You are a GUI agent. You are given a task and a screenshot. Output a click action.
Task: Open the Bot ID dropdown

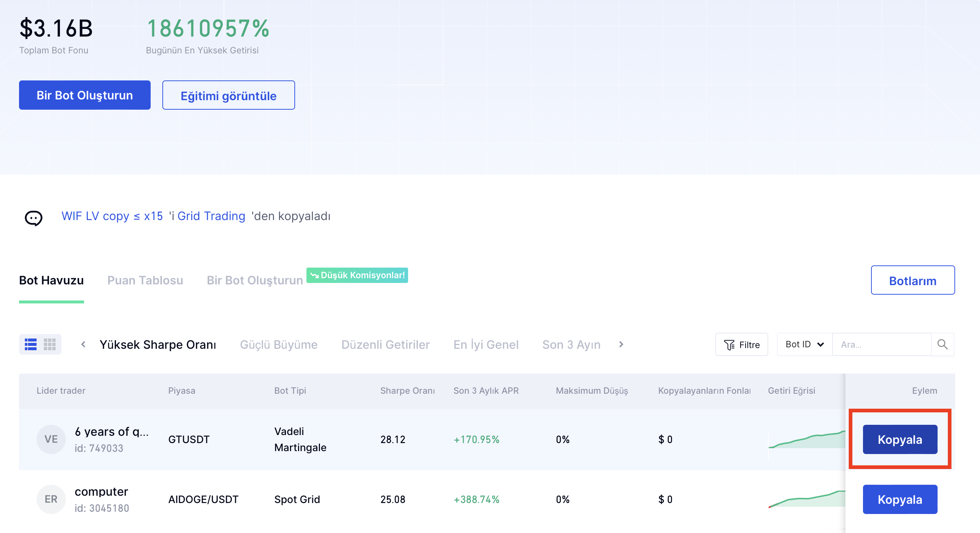coord(804,344)
